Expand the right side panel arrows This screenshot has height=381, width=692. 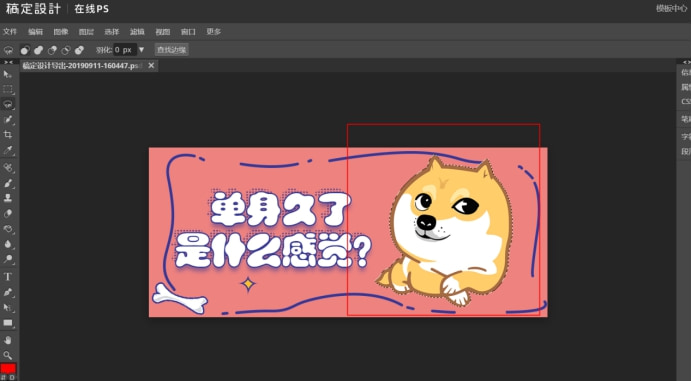click(x=687, y=62)
